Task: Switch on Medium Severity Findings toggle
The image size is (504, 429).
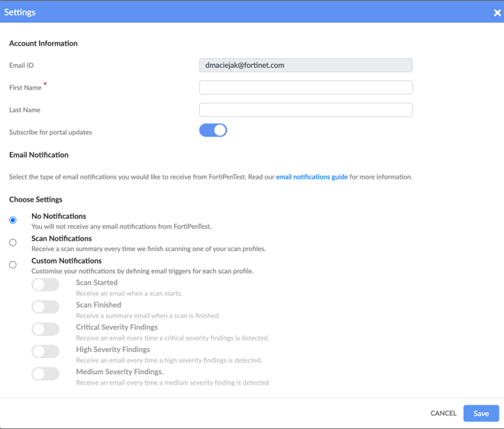Action: click(46, 374)
